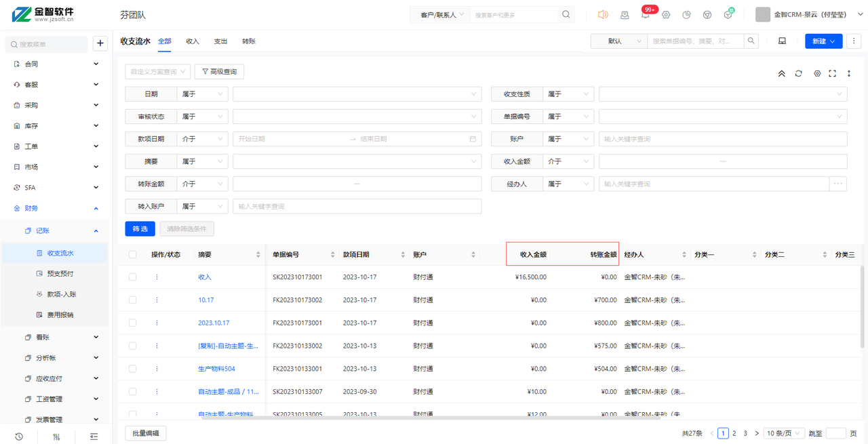Open the 客户/联系人 search type dropdown
Viewport: 868px width, 444px height.
click(x=441, y=14)
